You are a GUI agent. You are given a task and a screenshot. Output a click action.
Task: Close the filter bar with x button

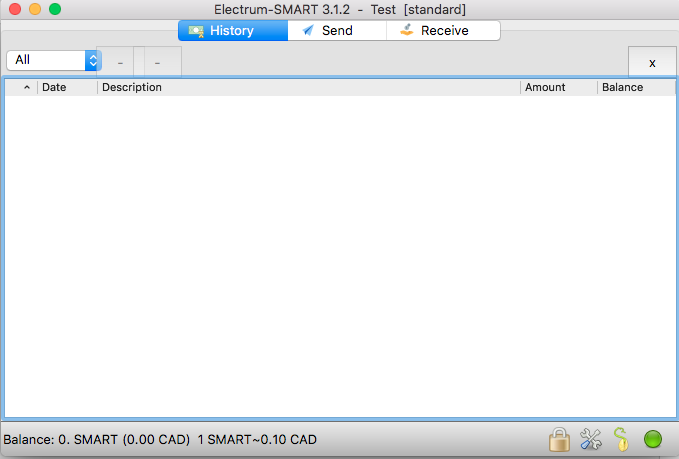pyautogui.click(x=652, y=62)
